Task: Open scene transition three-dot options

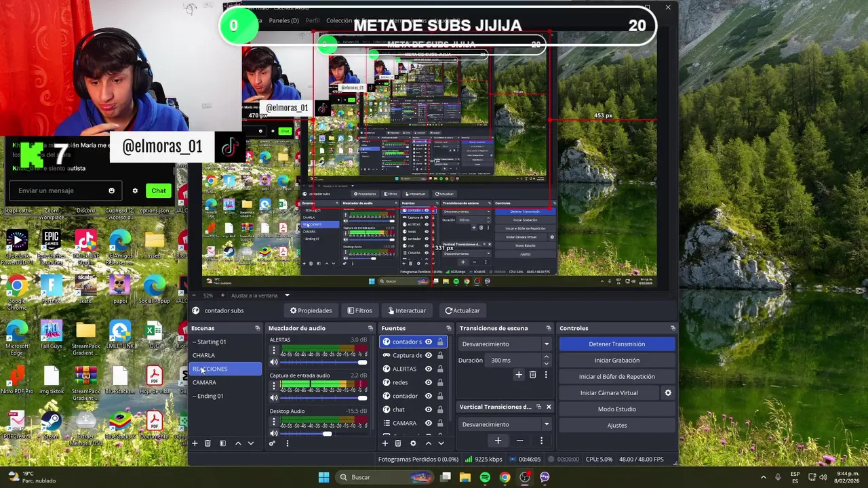Action: pos(546,375)
